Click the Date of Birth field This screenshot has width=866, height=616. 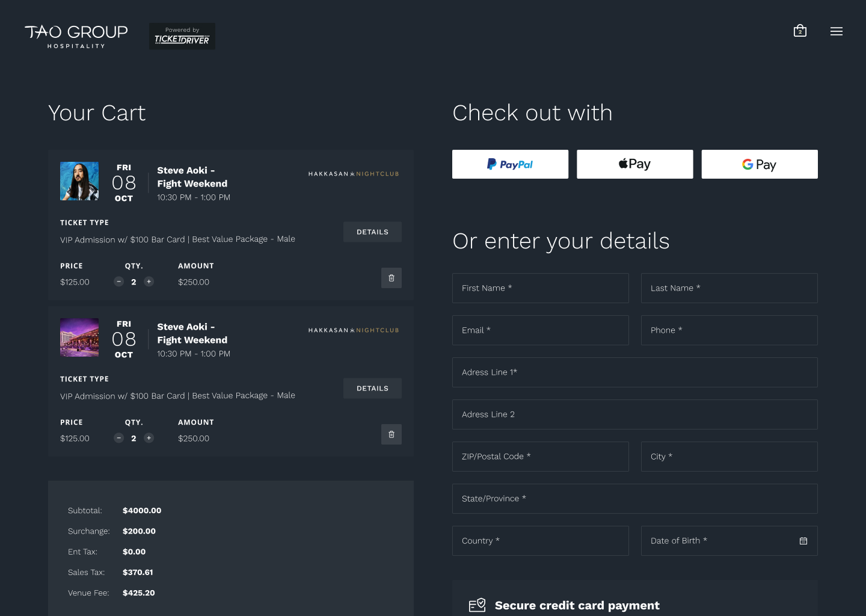pyautogui.click(x=729, y=541)
